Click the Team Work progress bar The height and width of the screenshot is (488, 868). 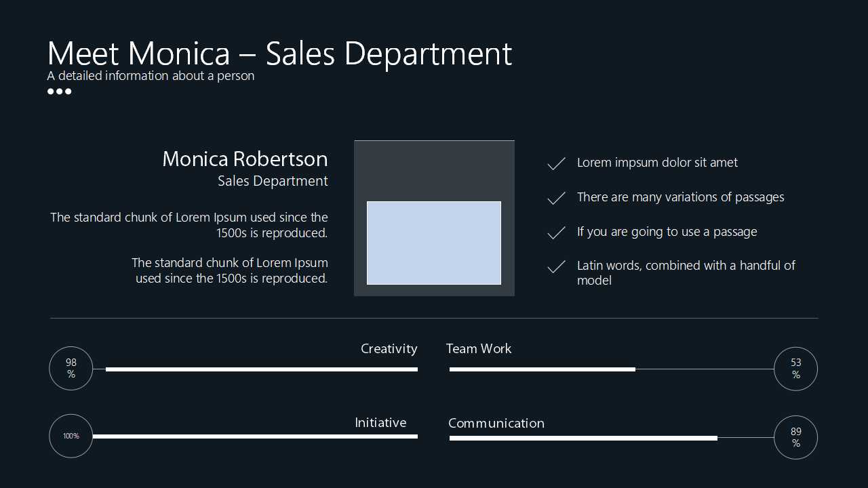(542, 369)
